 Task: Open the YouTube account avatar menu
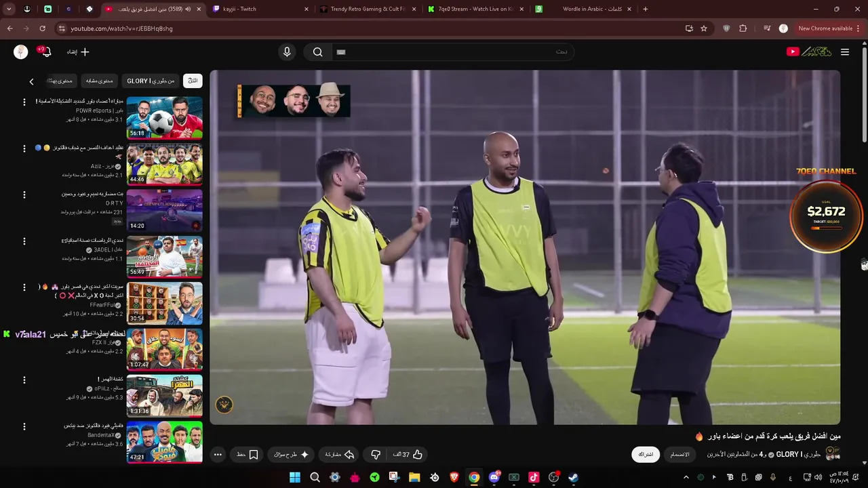[21, 52]
